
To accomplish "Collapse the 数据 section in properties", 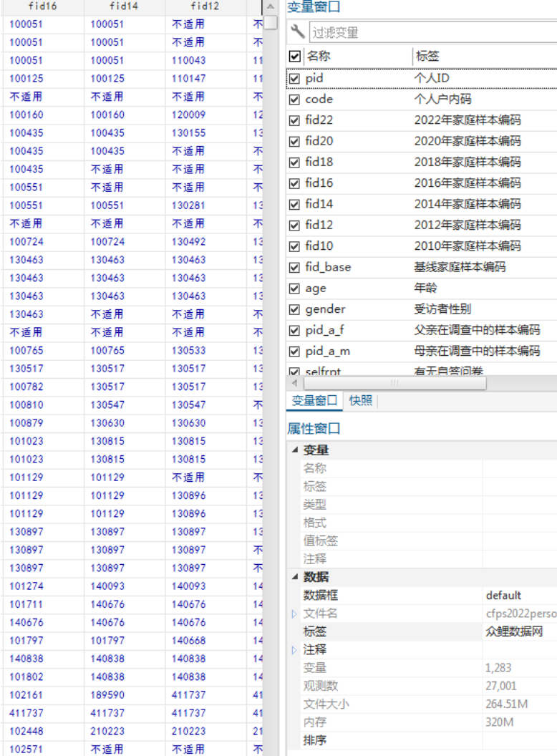I will [x=295, y=576].
